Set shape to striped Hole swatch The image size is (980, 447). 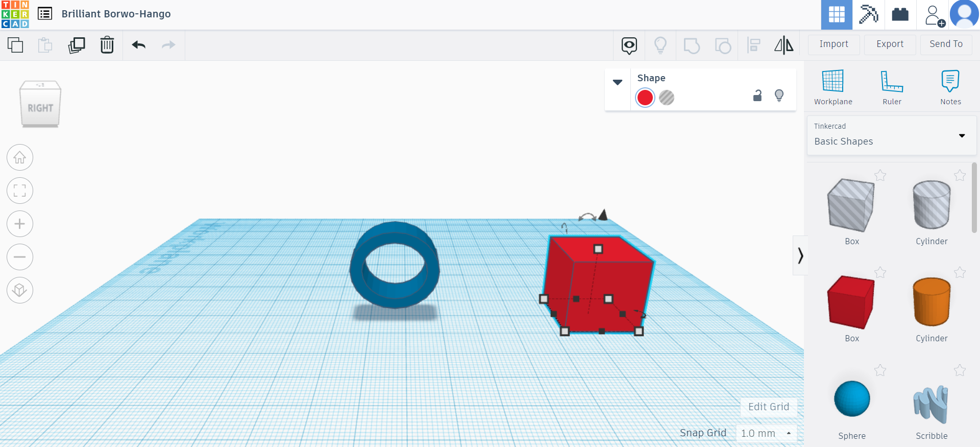[667, 98]
